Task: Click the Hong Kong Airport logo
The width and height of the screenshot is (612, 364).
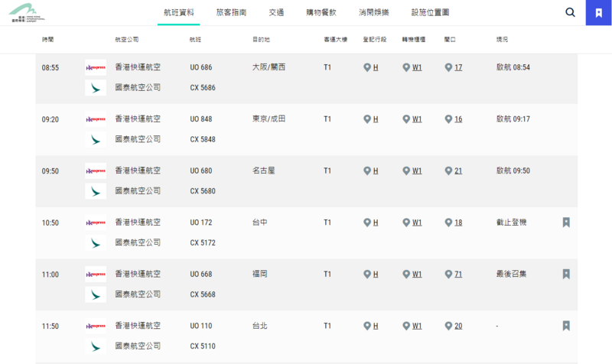Action: pos(27,13)
